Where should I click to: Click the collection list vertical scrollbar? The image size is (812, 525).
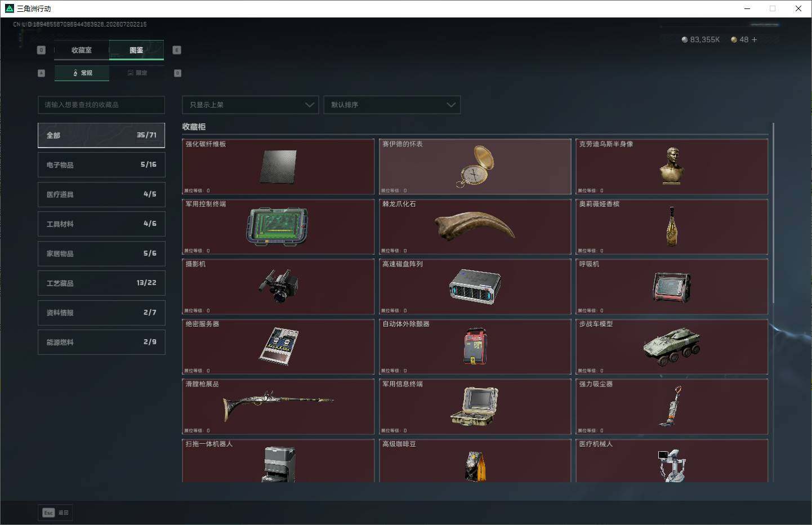pyautogui.click(x=773, y=214)
